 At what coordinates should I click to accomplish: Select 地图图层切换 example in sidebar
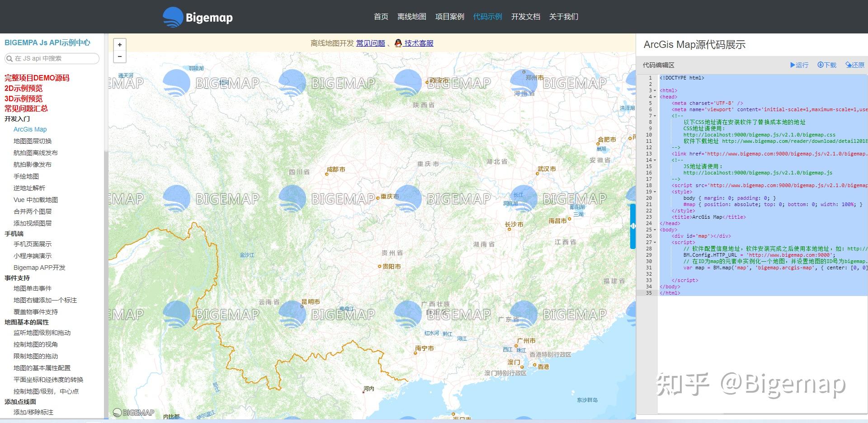click(33, 141)
